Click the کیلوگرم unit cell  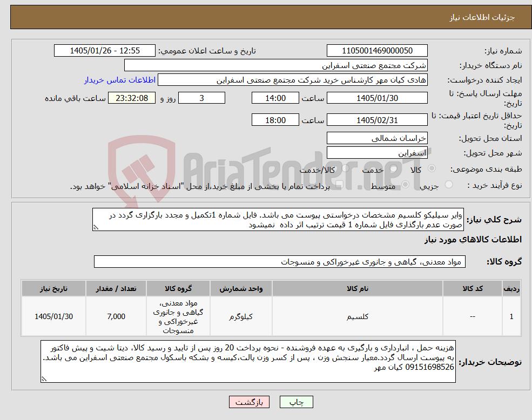(x=241, y=316)
